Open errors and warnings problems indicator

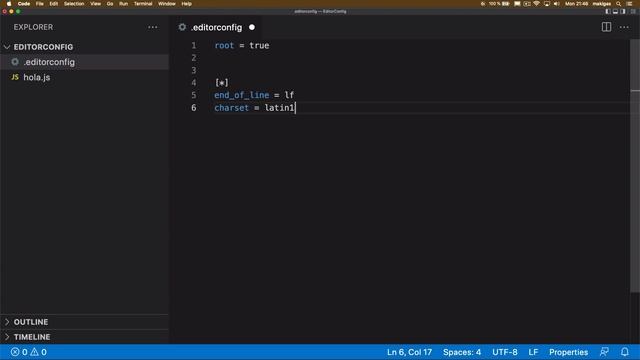click(29, 352)
